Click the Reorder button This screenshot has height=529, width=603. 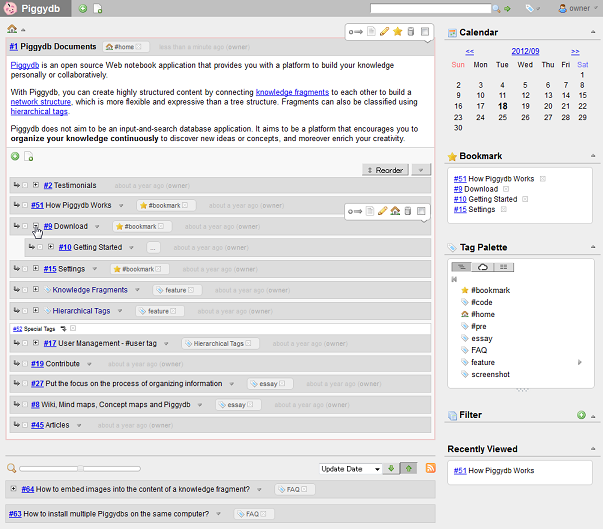coord(385,170)
